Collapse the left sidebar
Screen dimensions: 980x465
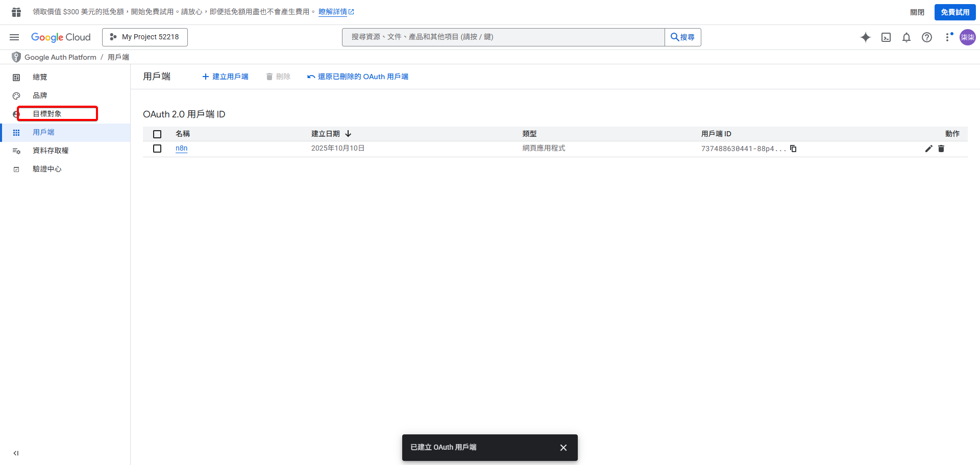click(15, 453)
